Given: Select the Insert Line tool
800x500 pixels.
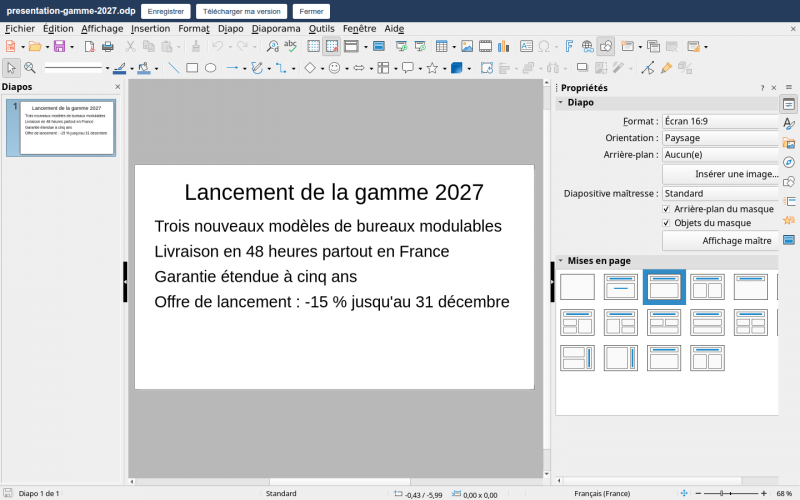Looking at the screenshot, I should 173,68.
